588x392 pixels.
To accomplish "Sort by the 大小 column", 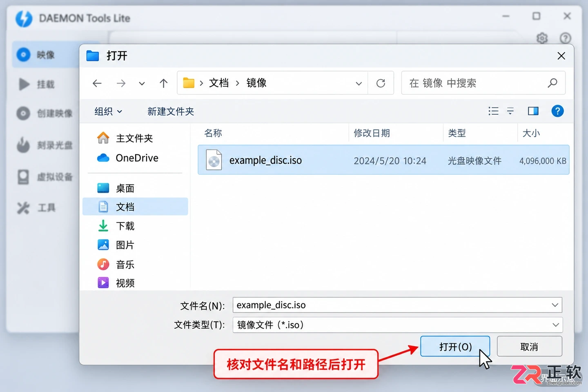I will pyautogui.click(x=531, y=133).
